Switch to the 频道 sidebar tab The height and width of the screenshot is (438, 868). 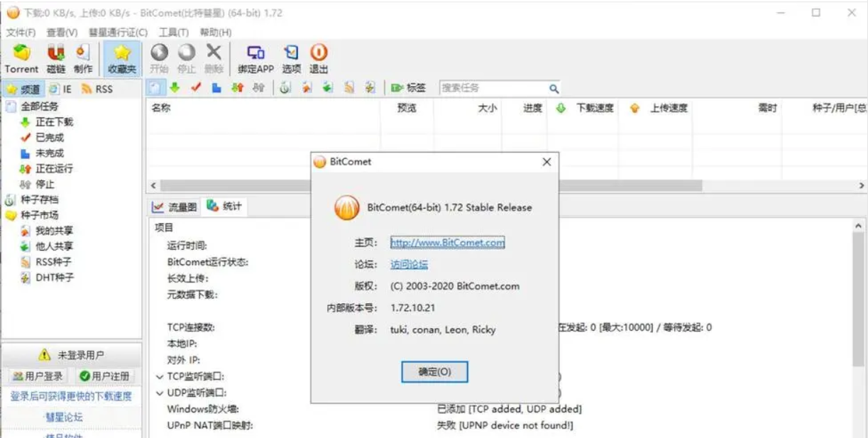pos(23,89)
